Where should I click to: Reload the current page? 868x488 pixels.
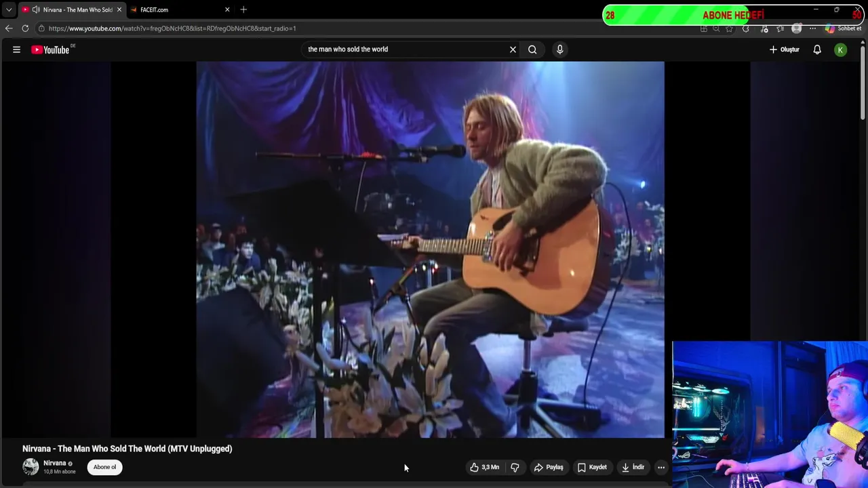pyautogui.click(x=25, y=28)
